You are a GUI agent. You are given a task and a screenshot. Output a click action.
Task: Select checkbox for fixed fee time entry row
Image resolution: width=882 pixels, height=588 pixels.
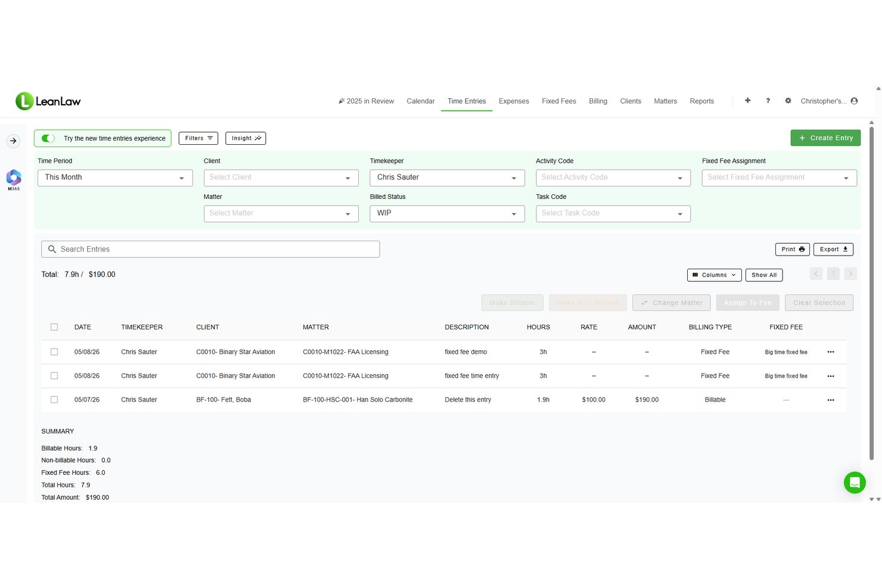click(54, 376)
